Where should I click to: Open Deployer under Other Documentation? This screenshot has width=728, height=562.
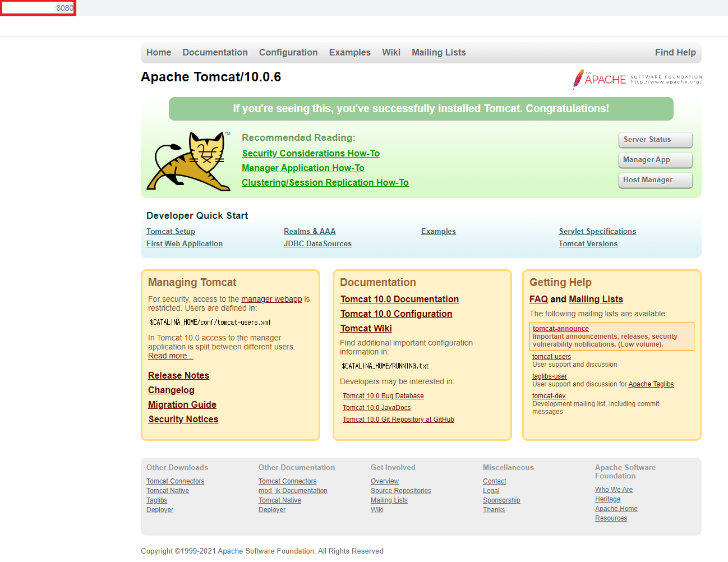pos(271,510)
